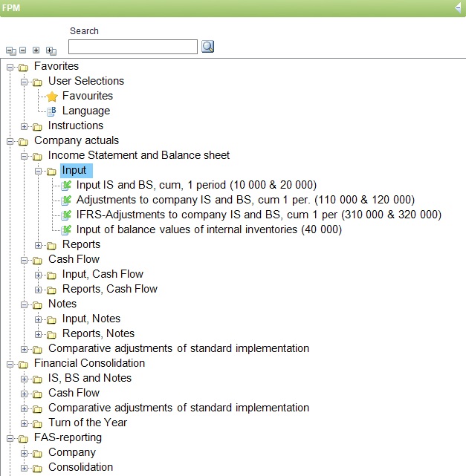Click the collapse all nodes icon
This screenshot has width=466, height=476.
tap(11, 50)
